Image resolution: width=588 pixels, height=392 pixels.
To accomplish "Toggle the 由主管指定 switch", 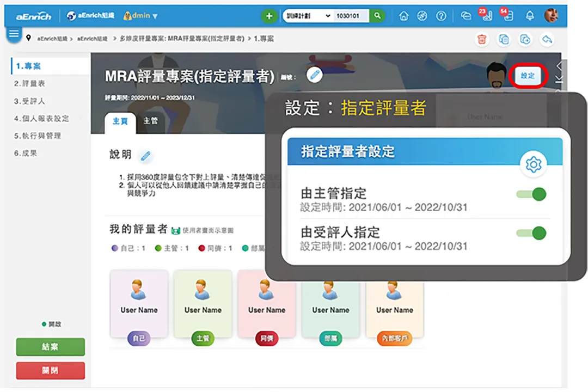I will click(x=531, y=194).
